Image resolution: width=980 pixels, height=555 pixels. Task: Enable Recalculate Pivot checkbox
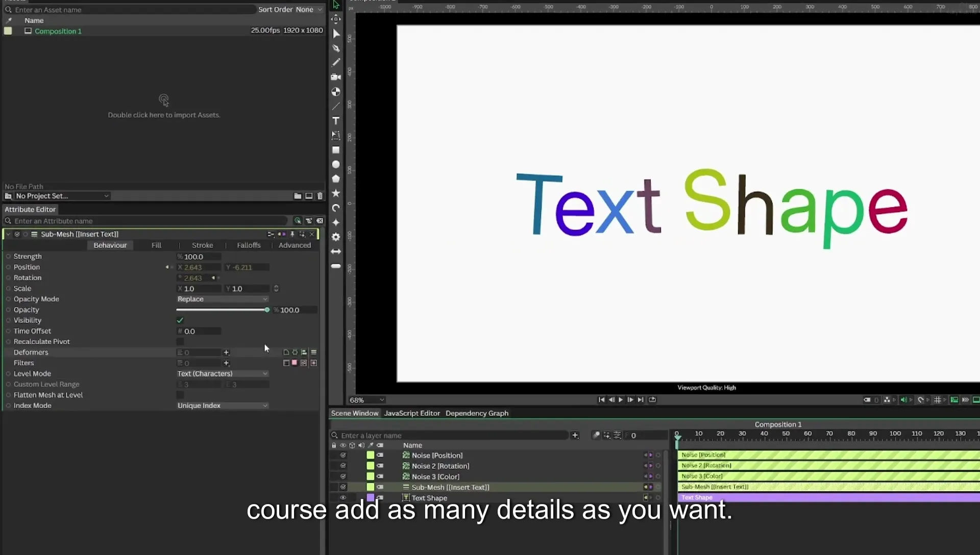click(180, 342)
